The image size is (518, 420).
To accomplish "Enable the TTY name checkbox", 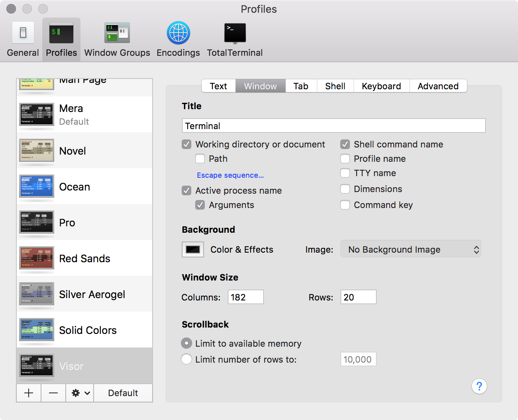I will tap(345, 173).
